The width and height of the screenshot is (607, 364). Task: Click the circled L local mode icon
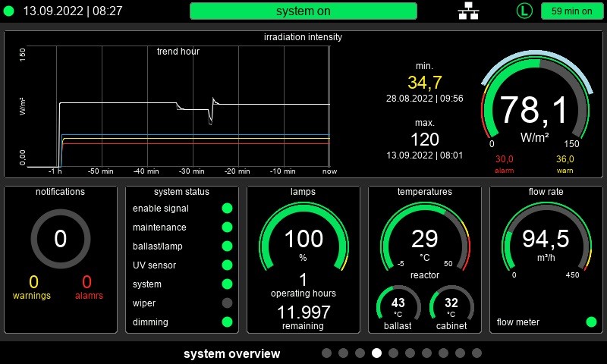(524, 11)
